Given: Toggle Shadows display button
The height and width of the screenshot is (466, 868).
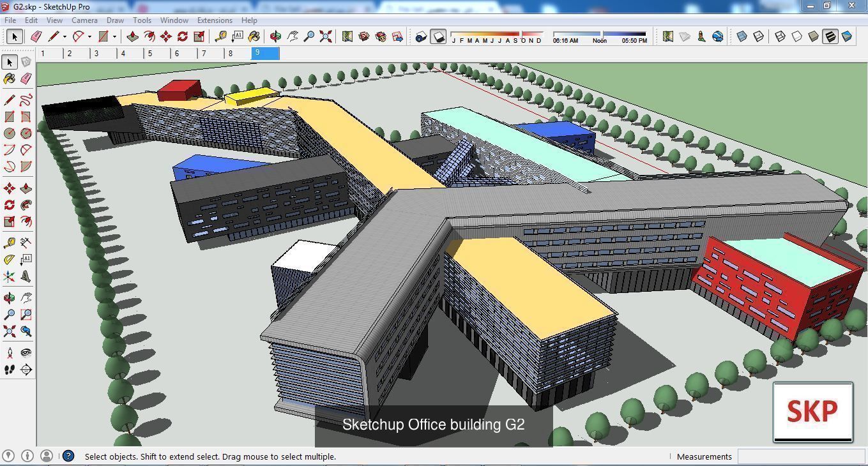Looking at the screenshot, I should click(438, 37).
